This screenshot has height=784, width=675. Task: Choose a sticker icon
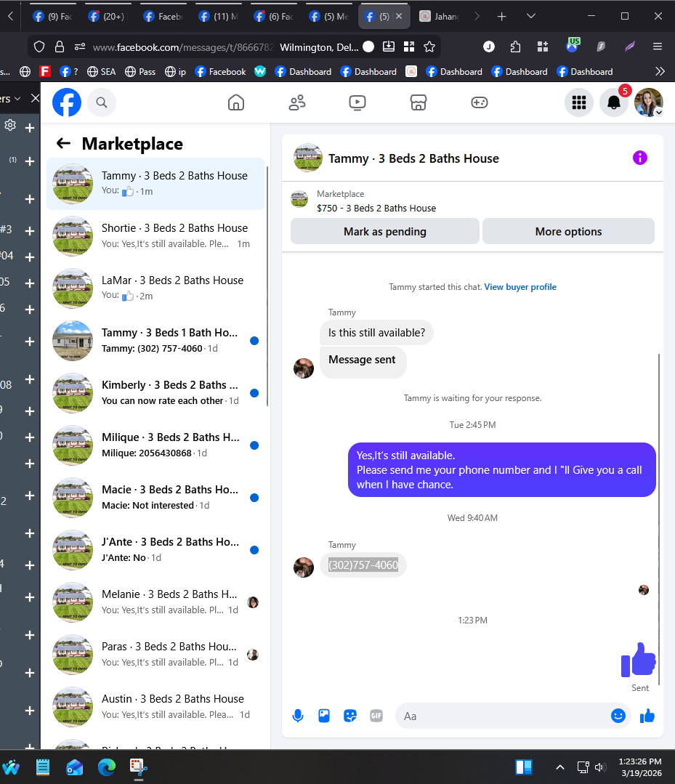point(350,716)
